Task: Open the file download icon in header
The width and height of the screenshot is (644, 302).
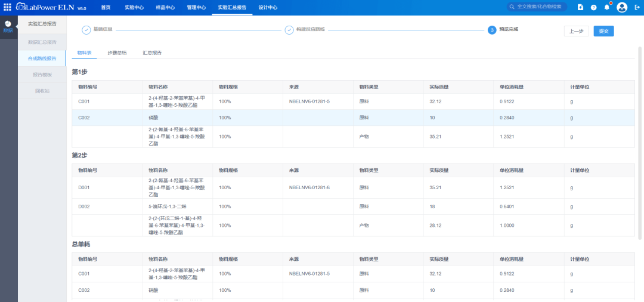Action: [580, 7]
